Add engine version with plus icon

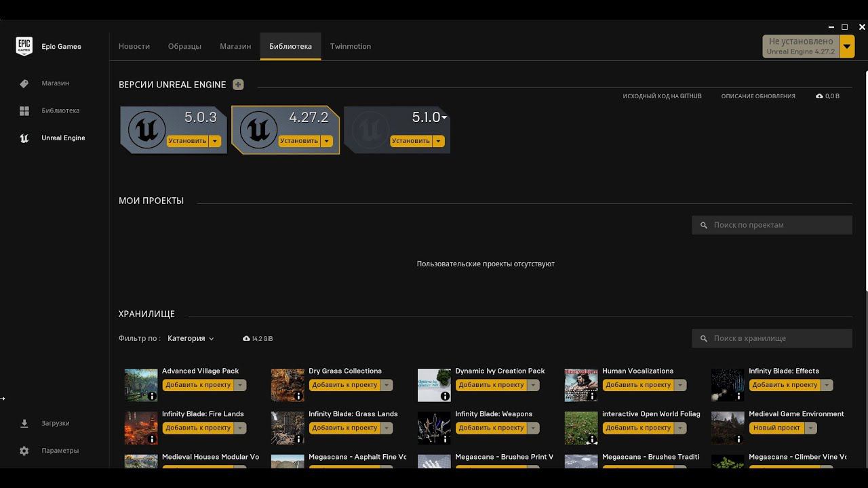[x=238, y=85]
